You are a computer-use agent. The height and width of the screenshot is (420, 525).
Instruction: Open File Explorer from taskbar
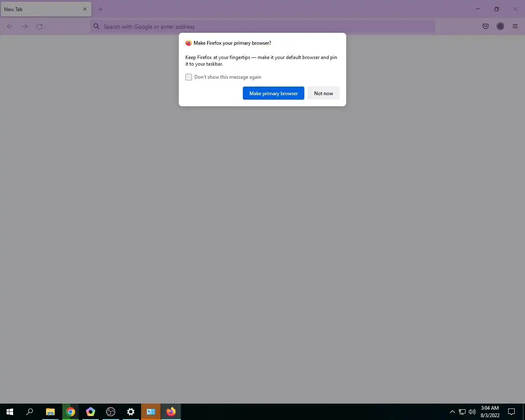50,412
